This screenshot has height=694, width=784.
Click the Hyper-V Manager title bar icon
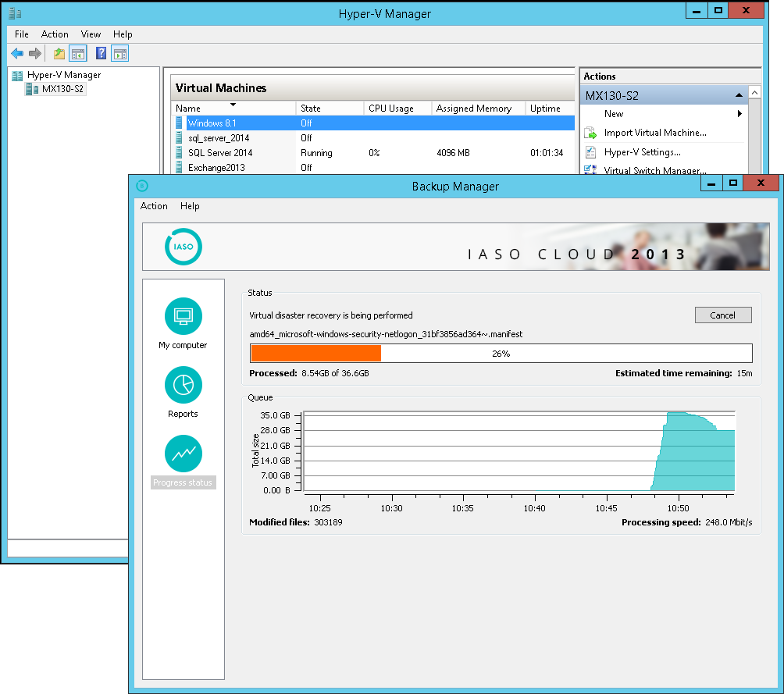pos(15,13)
